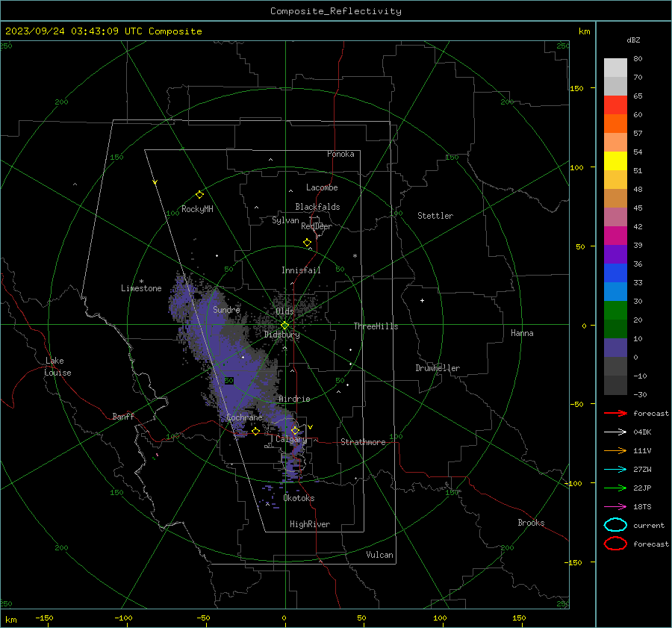Select the yellow diamond marker beside RockyMH
This screenshot has width=672, height=628.
199,195
